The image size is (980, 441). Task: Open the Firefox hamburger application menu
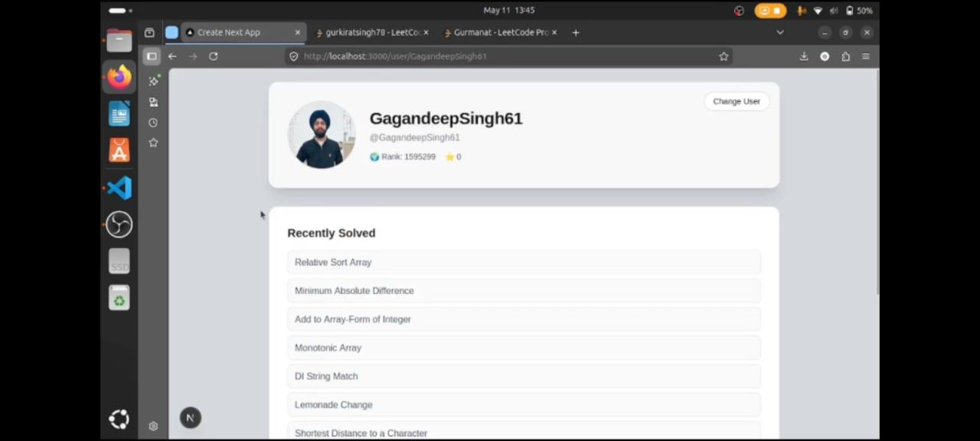[866, 56]
